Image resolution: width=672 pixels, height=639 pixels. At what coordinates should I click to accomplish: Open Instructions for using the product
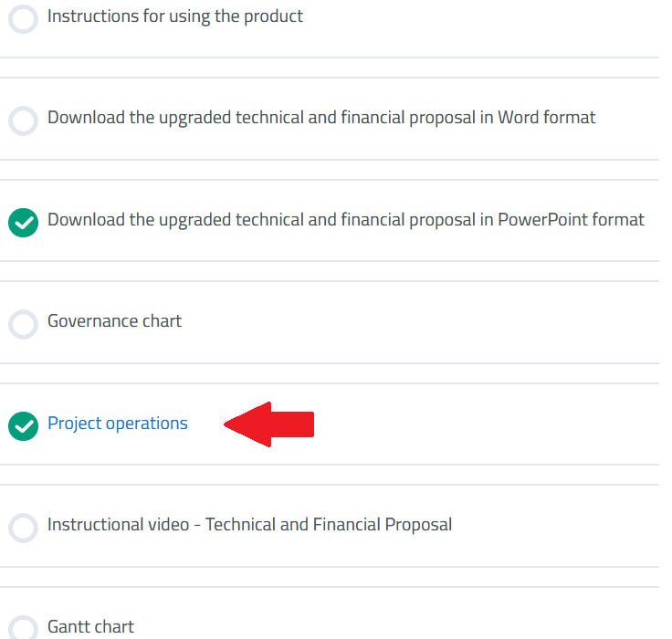(175, 16)
